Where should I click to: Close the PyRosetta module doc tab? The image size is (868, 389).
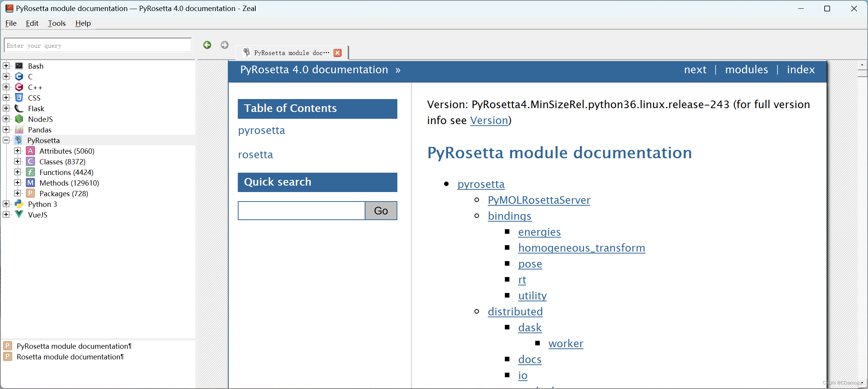[337, 53]
